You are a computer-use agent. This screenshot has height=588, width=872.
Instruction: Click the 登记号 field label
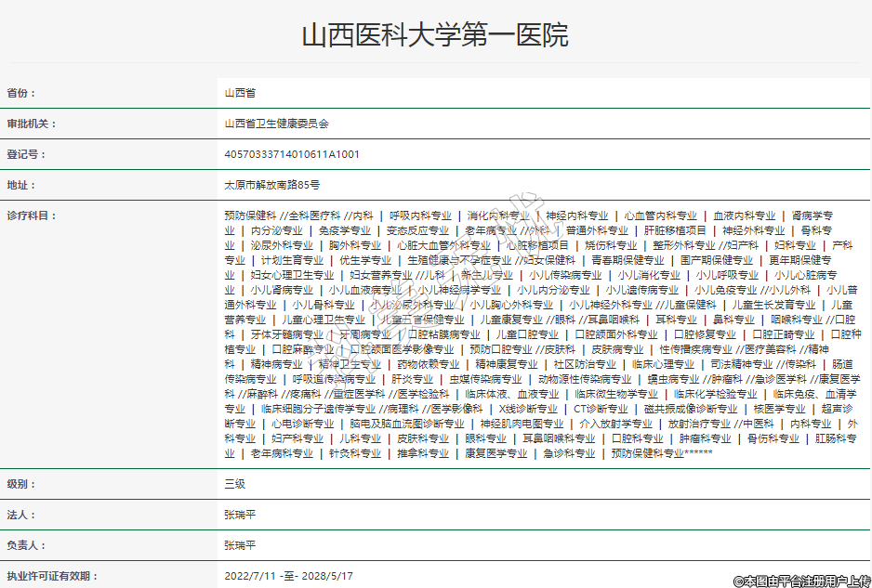(26, 154)
